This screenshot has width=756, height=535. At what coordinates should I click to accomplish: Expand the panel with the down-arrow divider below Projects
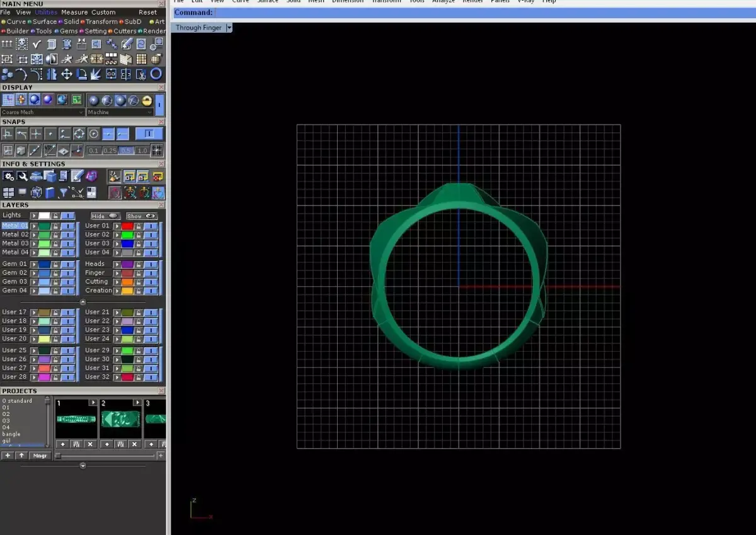click(83, 466)
